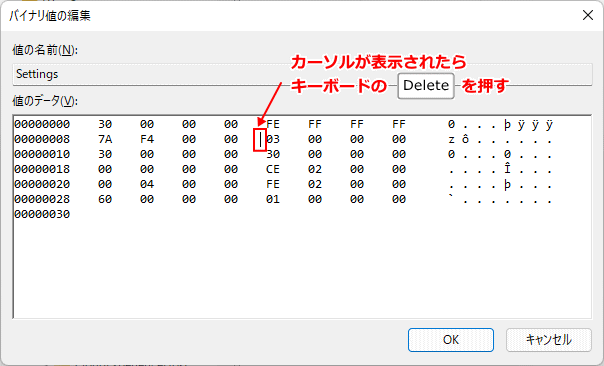Select byte 02 in row 00000020

click(x=315, y=184)
